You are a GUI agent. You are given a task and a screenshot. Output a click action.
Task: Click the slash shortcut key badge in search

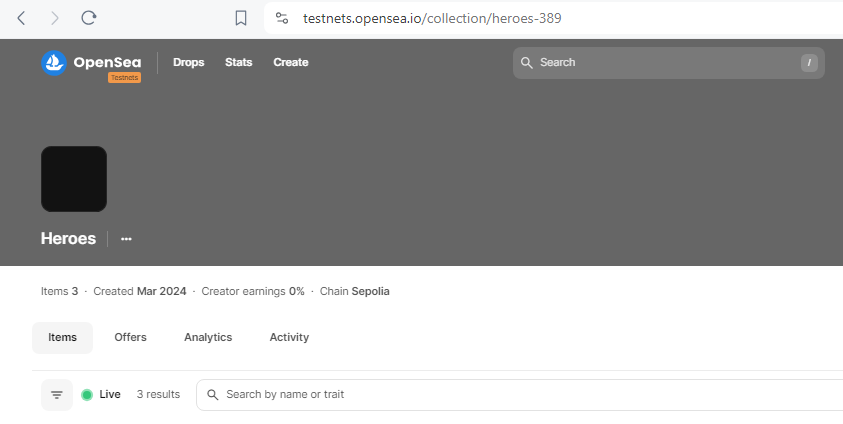[809, 63]
